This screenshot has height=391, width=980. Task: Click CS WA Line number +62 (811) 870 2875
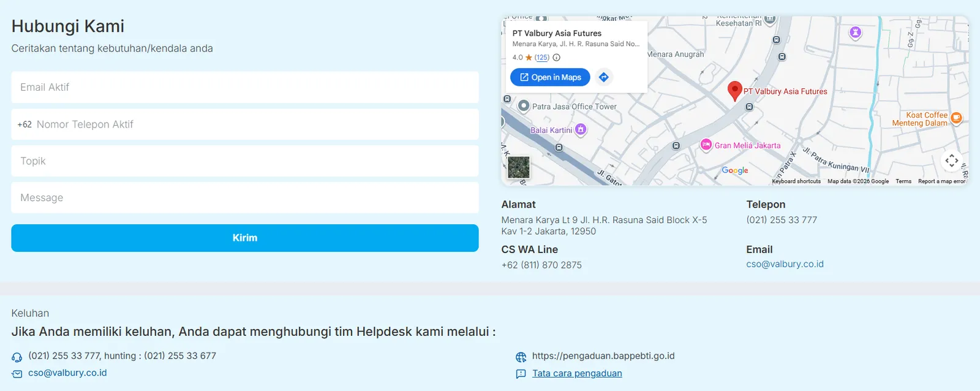[541, 265]
